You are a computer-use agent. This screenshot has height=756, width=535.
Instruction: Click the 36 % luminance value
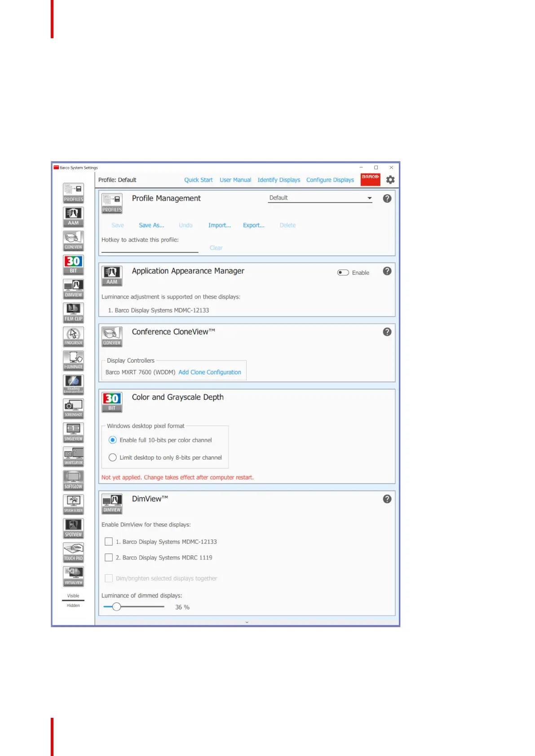[182, 607]
